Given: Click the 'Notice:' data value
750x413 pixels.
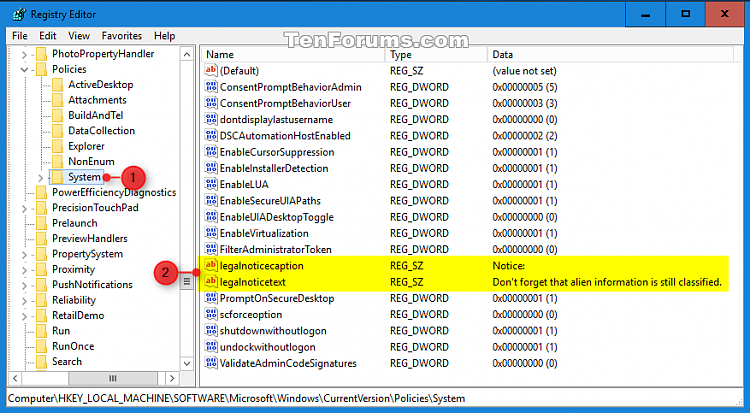Looking at the screenshot, I should pos(508,266).
